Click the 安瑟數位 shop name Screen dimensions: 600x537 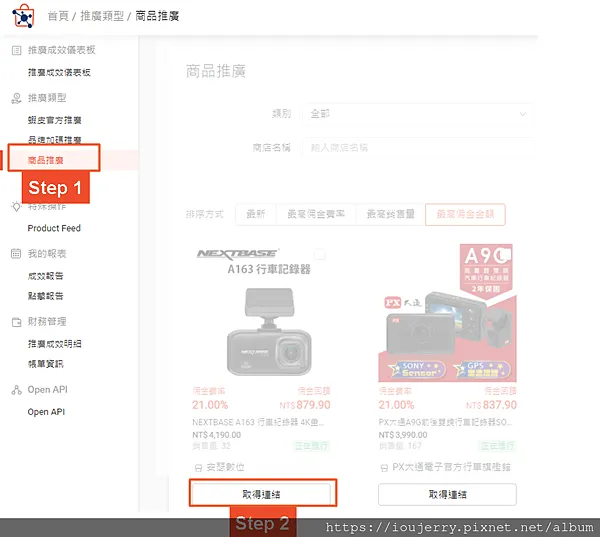coord(225,467)
